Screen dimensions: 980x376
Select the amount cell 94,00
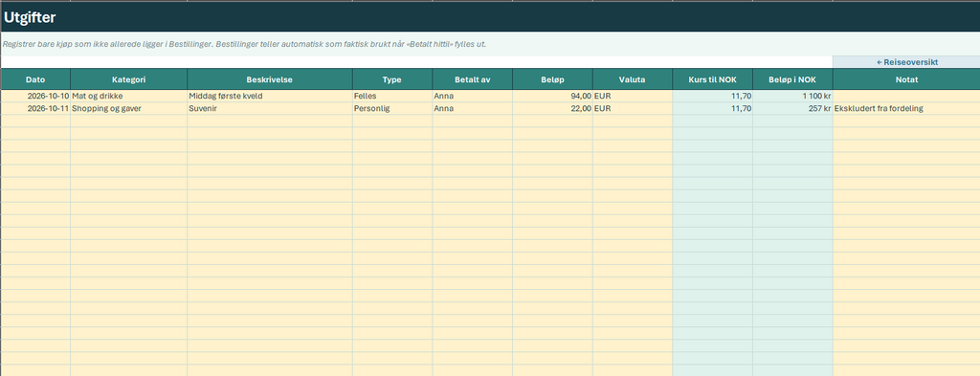tap(552, 97)
